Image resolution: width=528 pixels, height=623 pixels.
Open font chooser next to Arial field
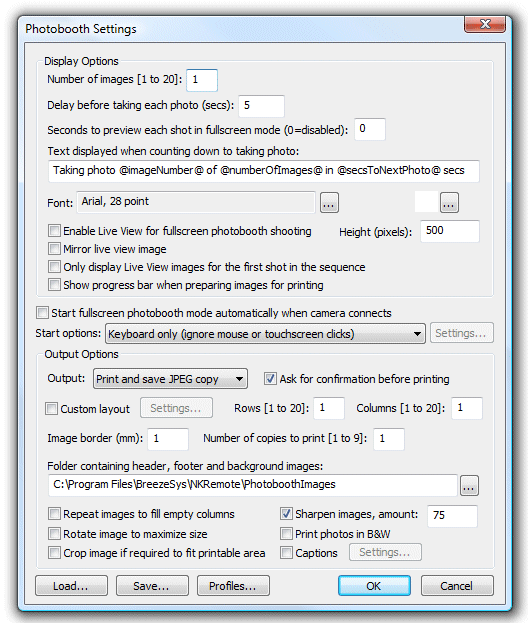[x=329, y=203]
